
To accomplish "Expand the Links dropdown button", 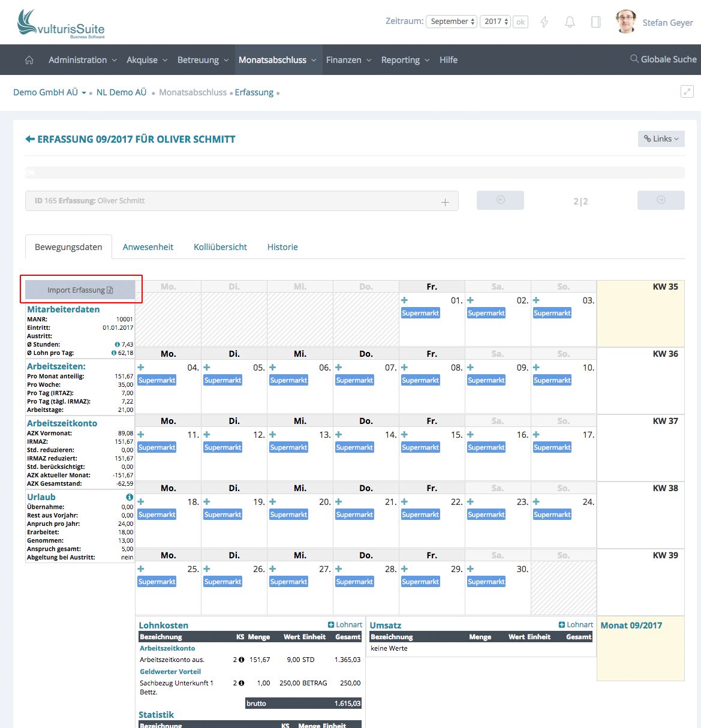I will point(661,139).
